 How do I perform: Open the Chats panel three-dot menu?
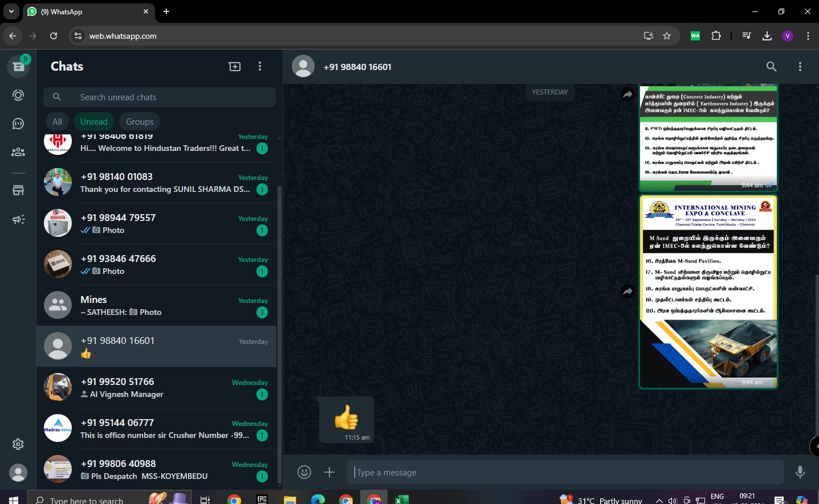(x=260, y=67)
